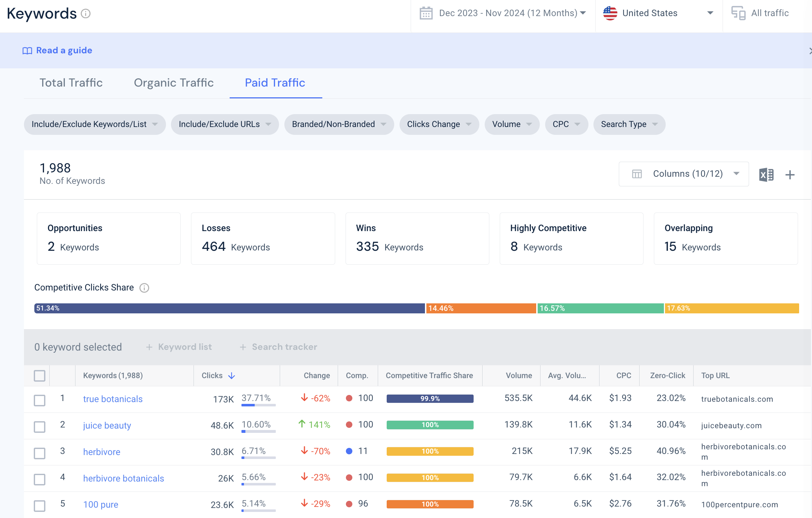Switch to the Total Traffic tab

[71, 83]
